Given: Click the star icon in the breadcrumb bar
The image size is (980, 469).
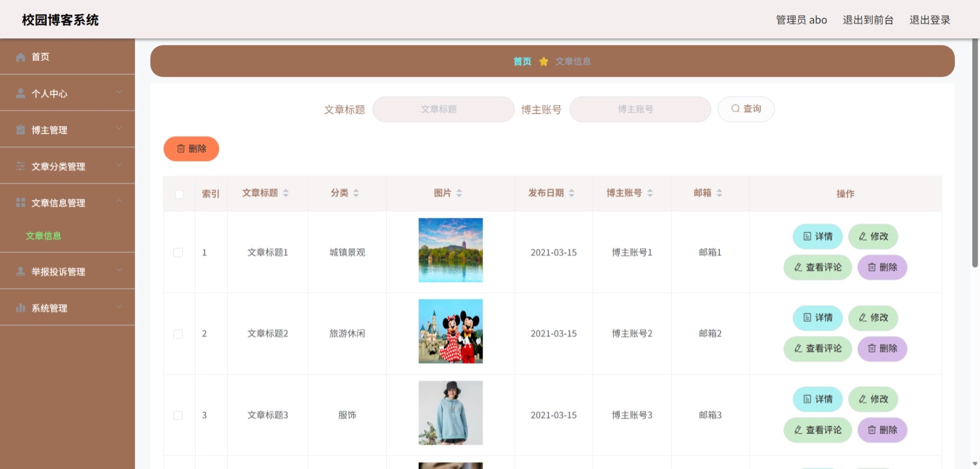Looking at the screenshot, I should point(544,61).
